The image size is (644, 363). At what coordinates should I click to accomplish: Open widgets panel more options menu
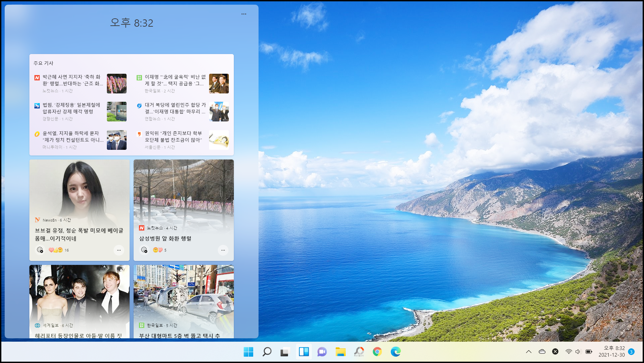(244, 14)
